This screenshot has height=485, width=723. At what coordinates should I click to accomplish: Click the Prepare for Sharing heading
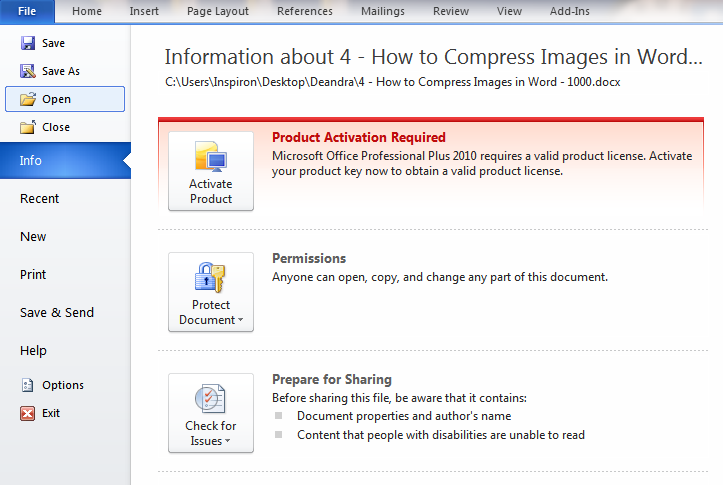tap(332, 379)
